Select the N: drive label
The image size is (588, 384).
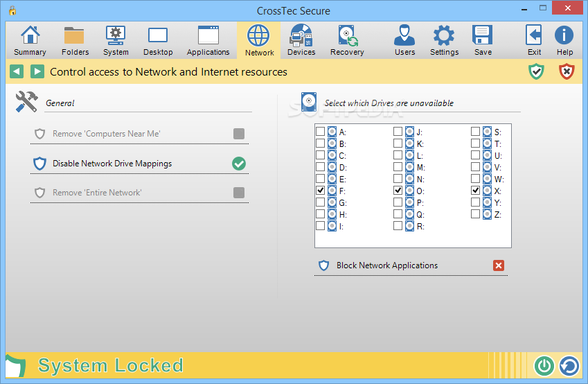pyautogui.click(x=420, y=179)
